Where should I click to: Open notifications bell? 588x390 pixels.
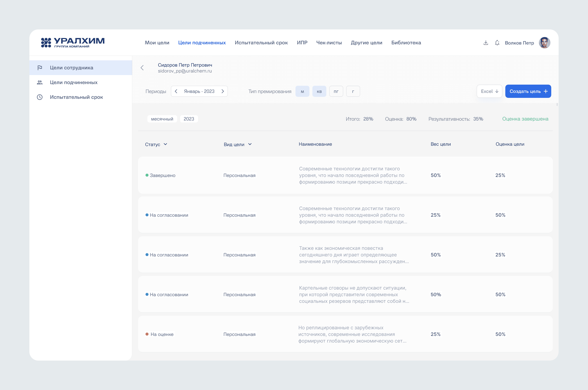tap(497, 43)
